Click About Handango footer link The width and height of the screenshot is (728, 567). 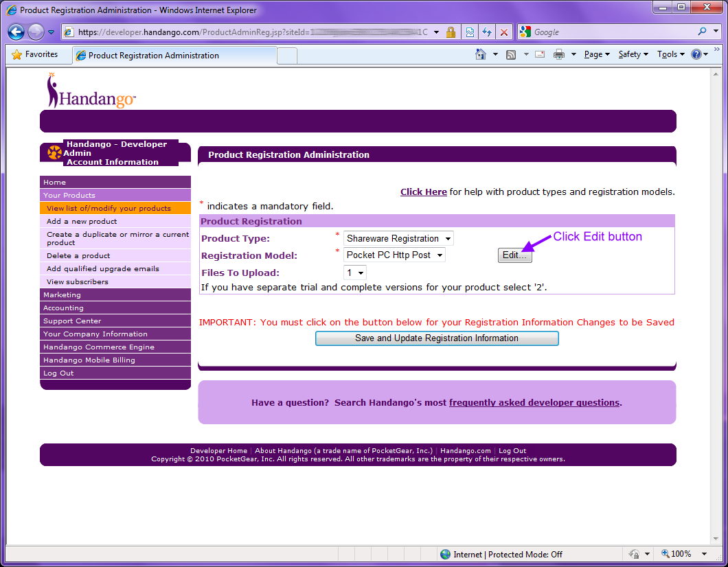point(343,450)
